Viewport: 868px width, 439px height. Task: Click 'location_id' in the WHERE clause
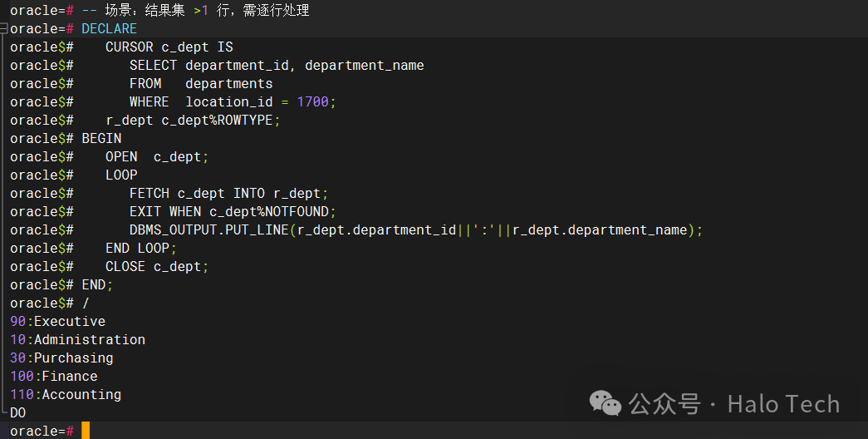tap(229, 102)
